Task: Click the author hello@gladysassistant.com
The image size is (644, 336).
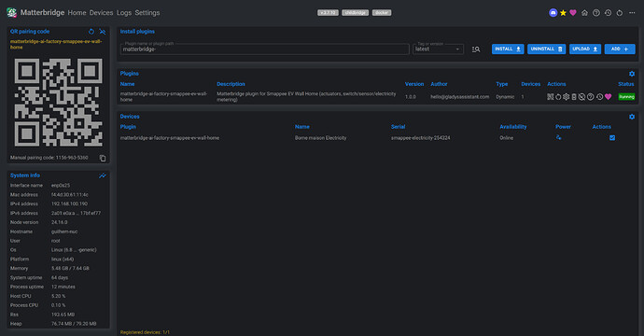Action: 459,97
